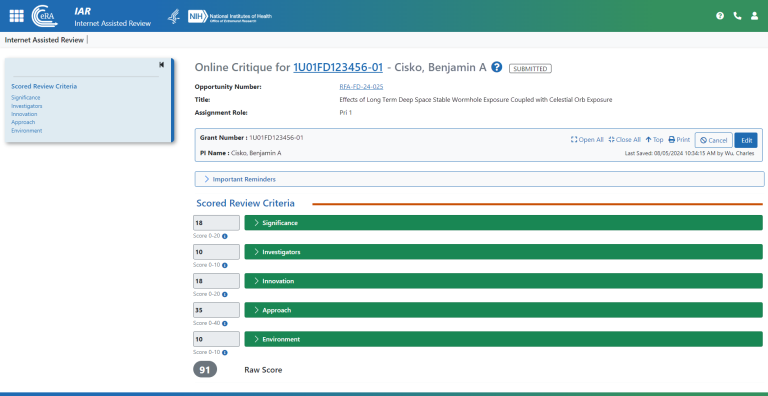Click the Cancel button
768x396 pixels.
714,140
